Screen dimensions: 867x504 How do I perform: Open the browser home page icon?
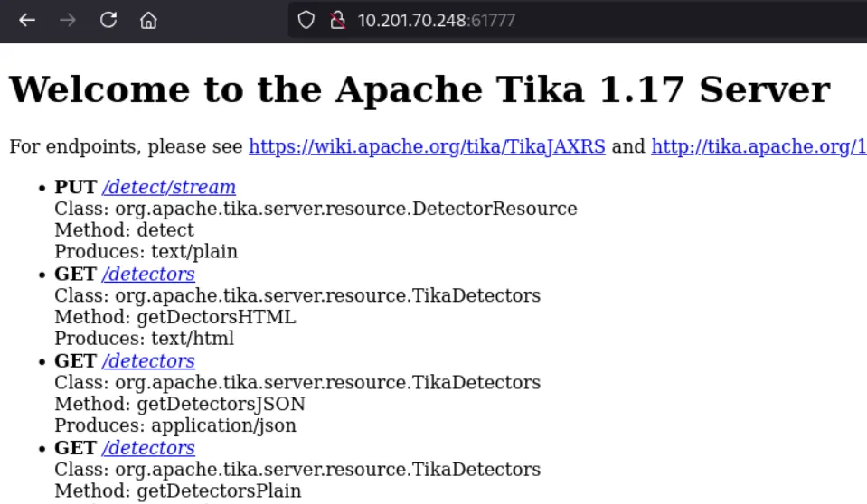pos(148,21)
